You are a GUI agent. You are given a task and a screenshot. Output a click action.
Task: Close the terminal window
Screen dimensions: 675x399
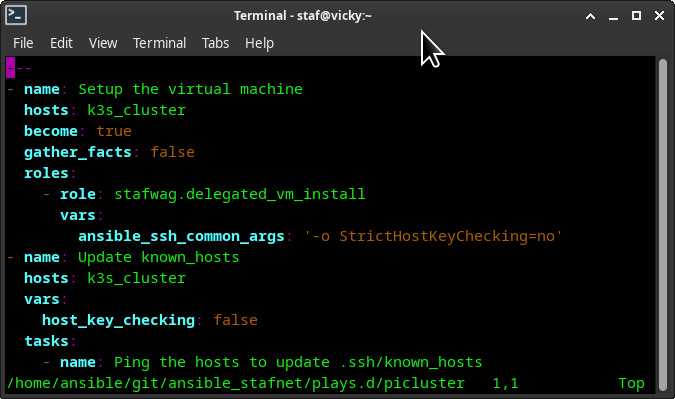pyautogui.click(x=659, y=16)
